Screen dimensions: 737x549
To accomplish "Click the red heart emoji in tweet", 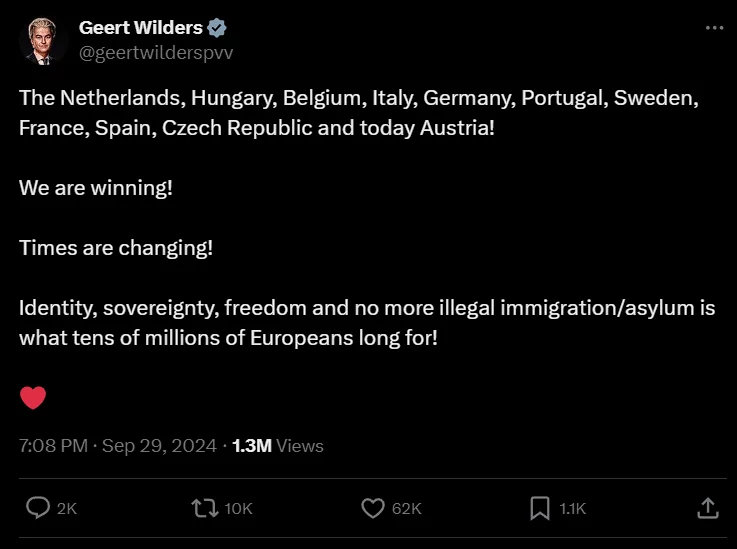I will [33, 398].
